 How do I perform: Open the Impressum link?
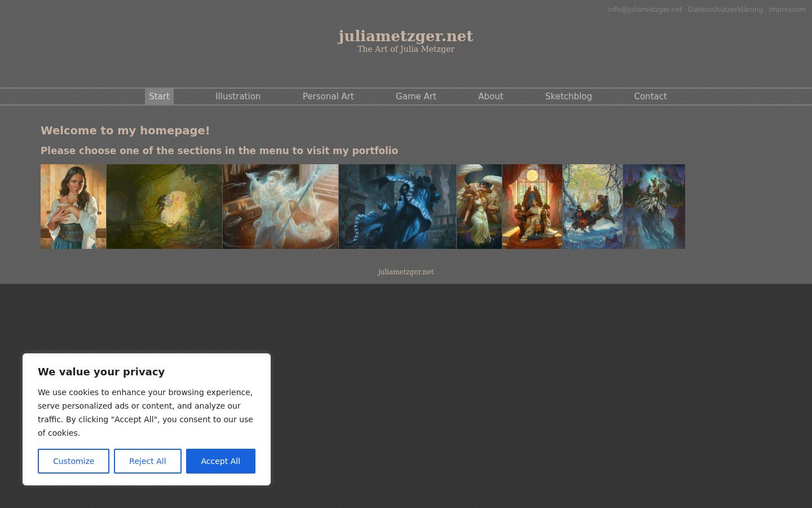pyautogui.click(x=787, y=10)
